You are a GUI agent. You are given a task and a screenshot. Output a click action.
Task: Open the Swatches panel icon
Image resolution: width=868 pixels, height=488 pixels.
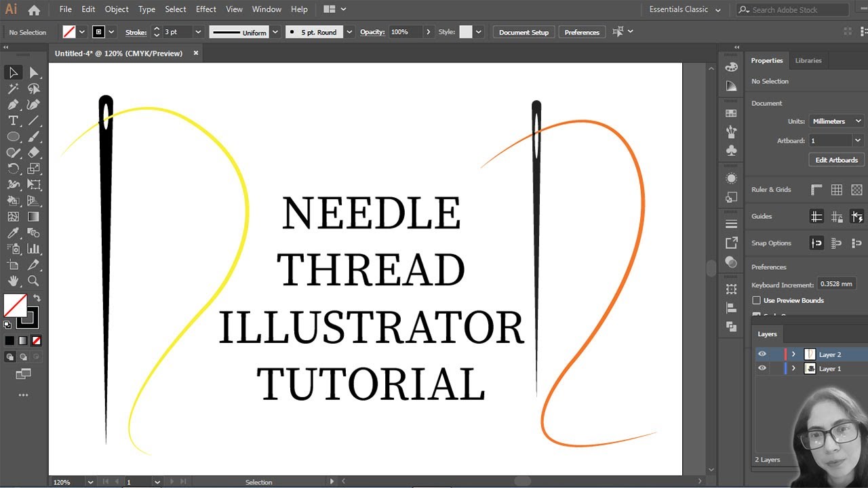[x=731, y=113]
